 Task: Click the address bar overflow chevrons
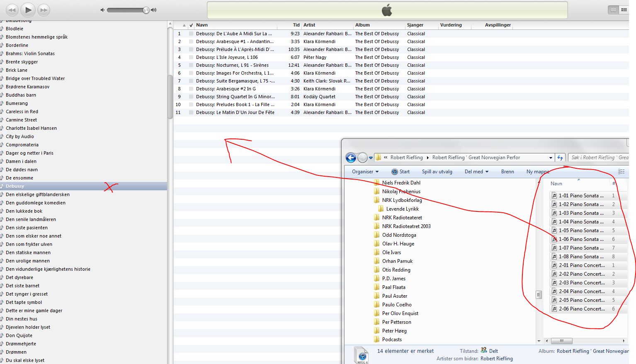(x=386, y=158)
